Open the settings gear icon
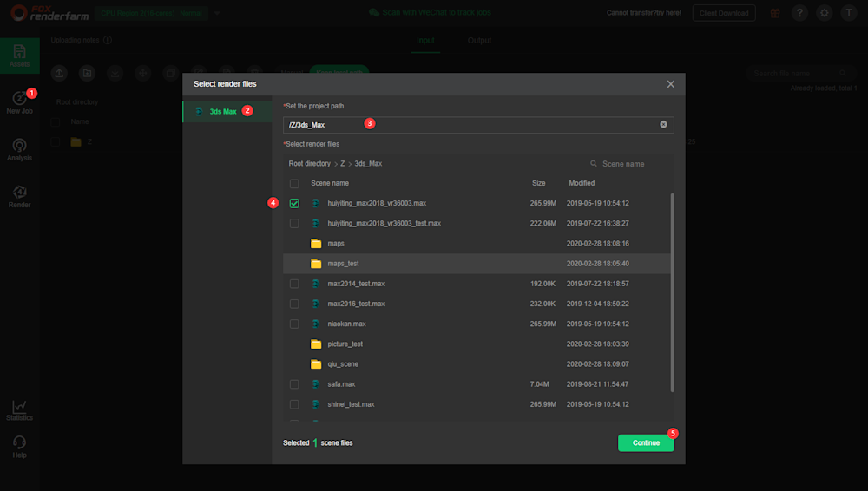This screenshot has width=868, height=491. click(x=825, y=13)
